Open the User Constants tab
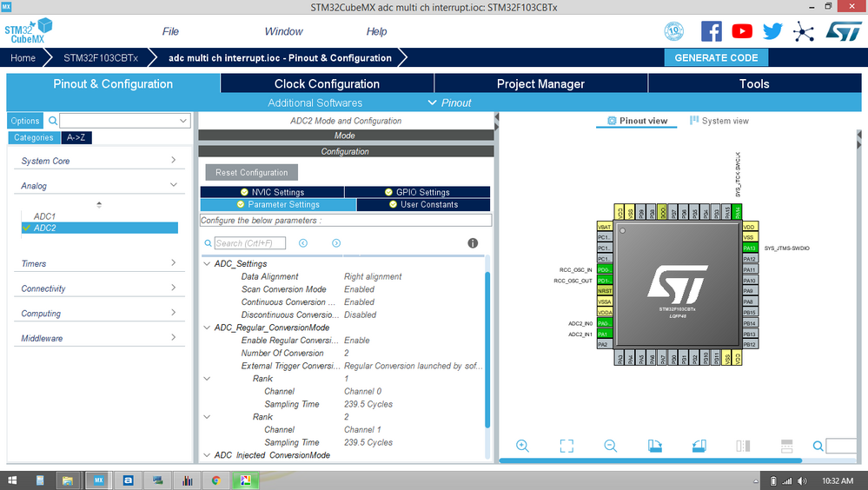The width and height of the screenshot is (868, 490). [423, 204]
